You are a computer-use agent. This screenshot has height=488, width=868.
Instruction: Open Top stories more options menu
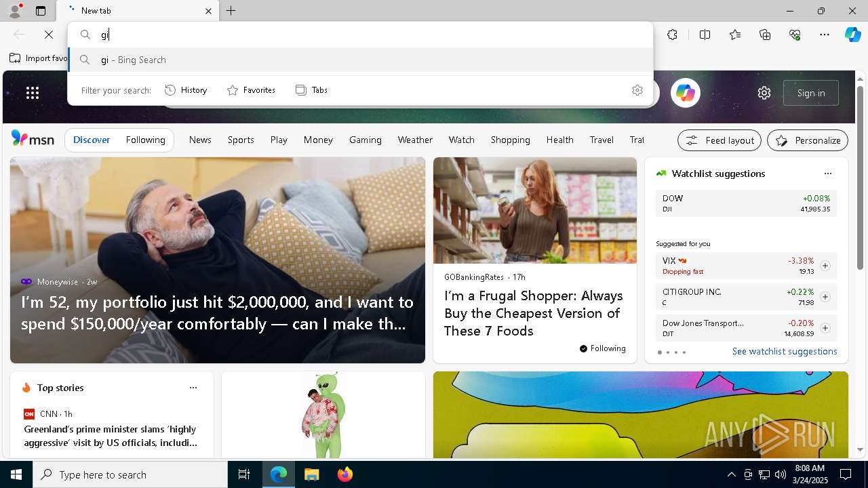pos(193,388)
